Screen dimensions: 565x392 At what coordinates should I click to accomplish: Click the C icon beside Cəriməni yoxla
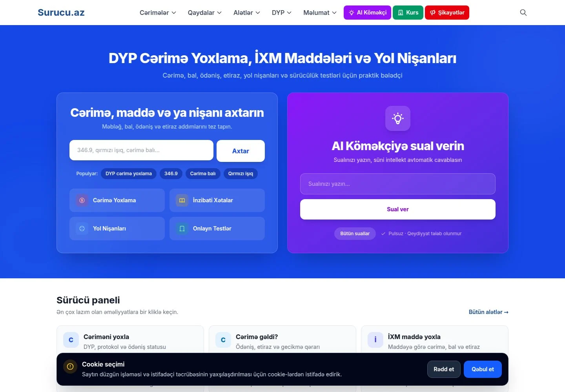point(71,340)
